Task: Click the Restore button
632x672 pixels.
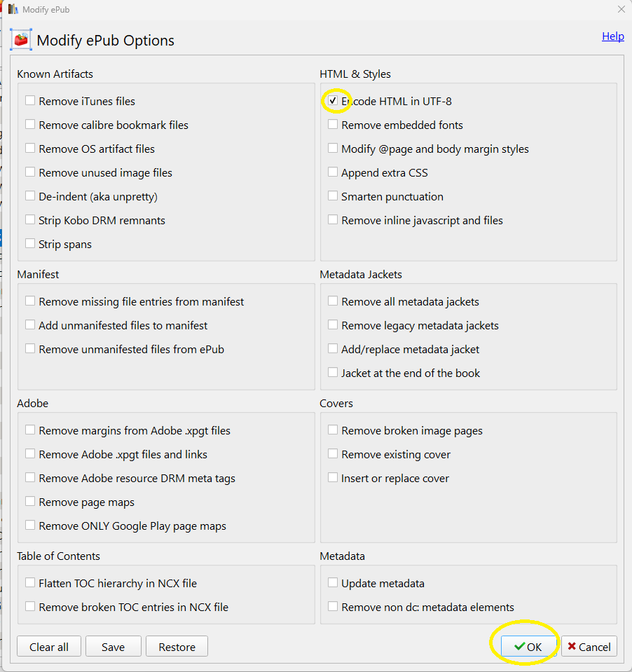Action: tap(177, 647)
